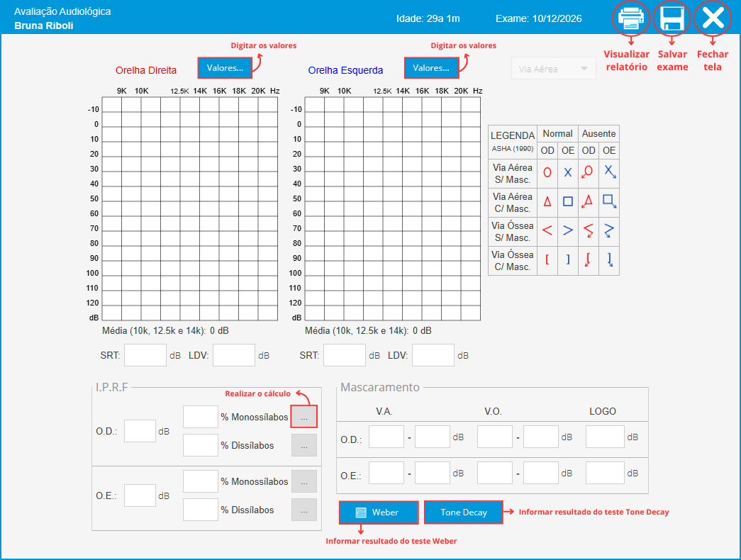Save the exam using the floppy disk icon
This screenshot has width=741, height=560.
coord(671,18)
